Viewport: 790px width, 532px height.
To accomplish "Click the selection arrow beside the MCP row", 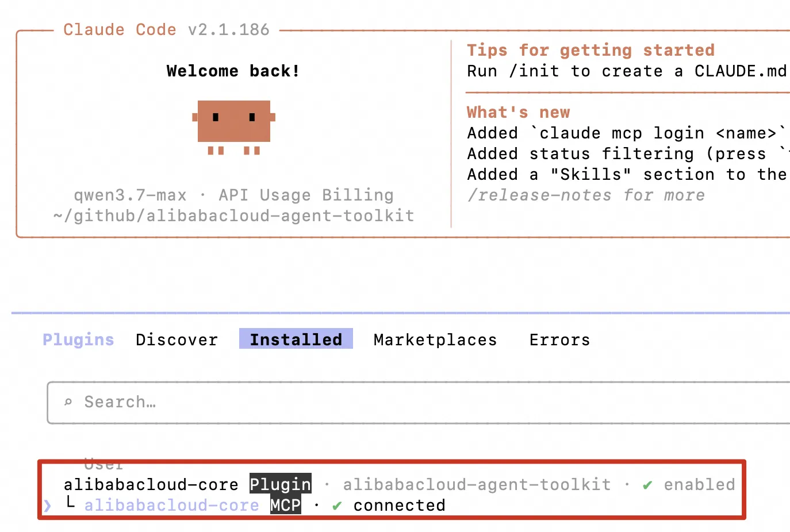I will click(x=48, y=506).
